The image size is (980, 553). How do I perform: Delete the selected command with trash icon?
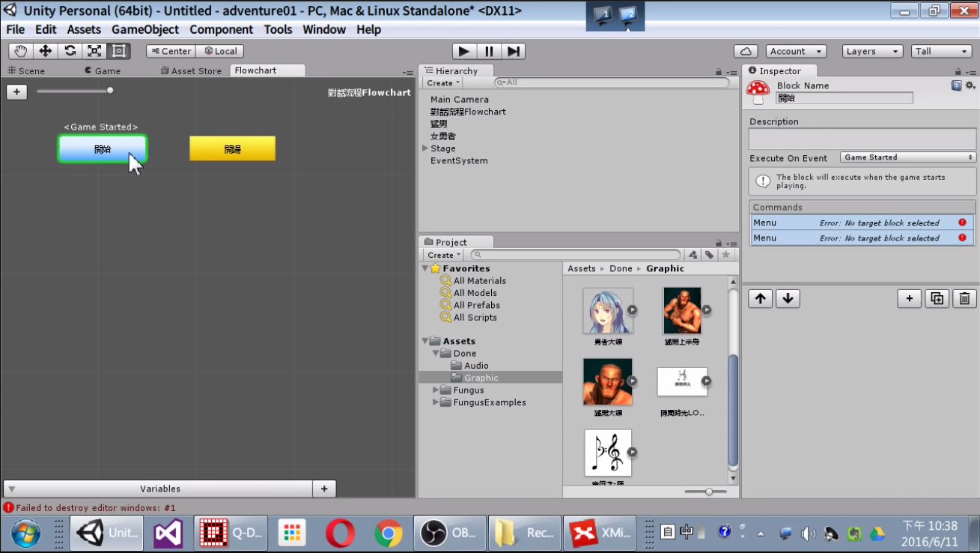click(x=964, y=298)
